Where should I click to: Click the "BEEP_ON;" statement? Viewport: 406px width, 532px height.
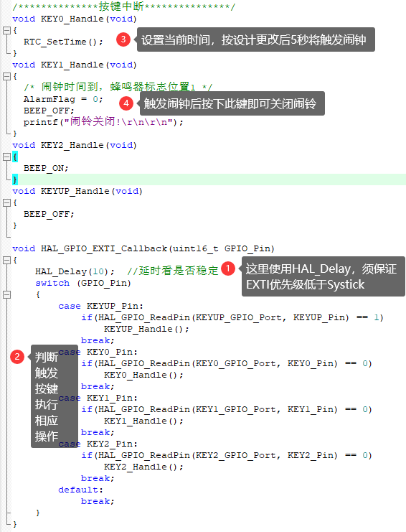pyautogui.click(x=46, y=168)
